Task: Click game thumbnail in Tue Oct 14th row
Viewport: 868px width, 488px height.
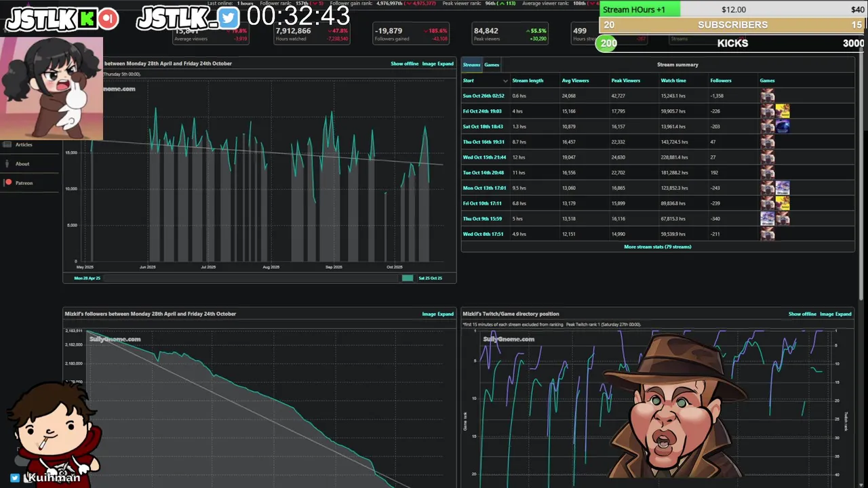Action: pyautogui.click(x=768, y=173)
